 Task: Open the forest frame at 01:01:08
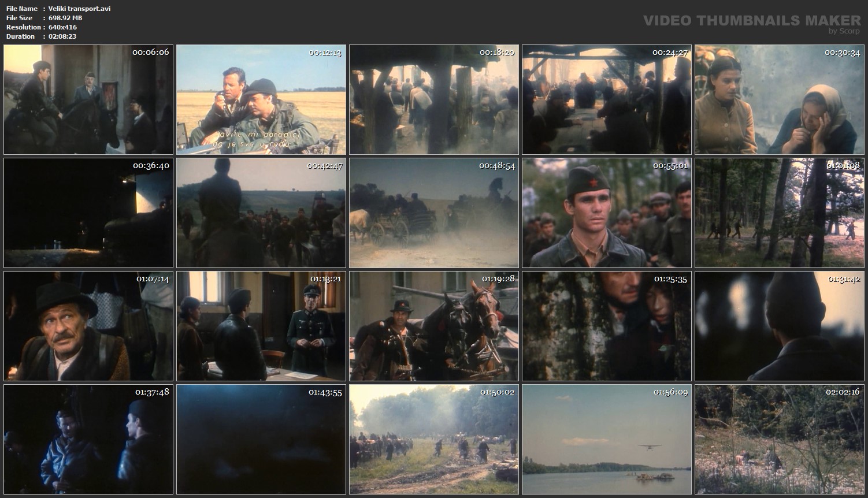pos(780,213)
